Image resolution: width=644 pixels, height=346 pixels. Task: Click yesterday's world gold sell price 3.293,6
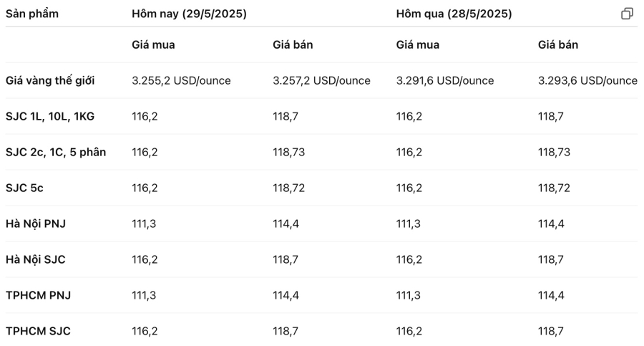[587, 80]
